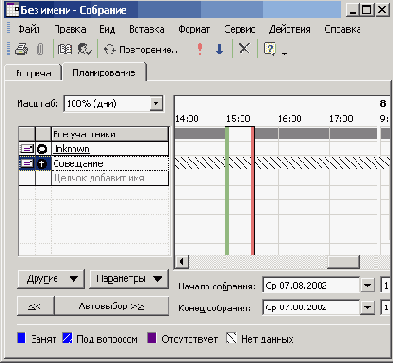The image size is (393, 363).
Task: Open the Help question mark icon
Action: [x=269, y=49]
